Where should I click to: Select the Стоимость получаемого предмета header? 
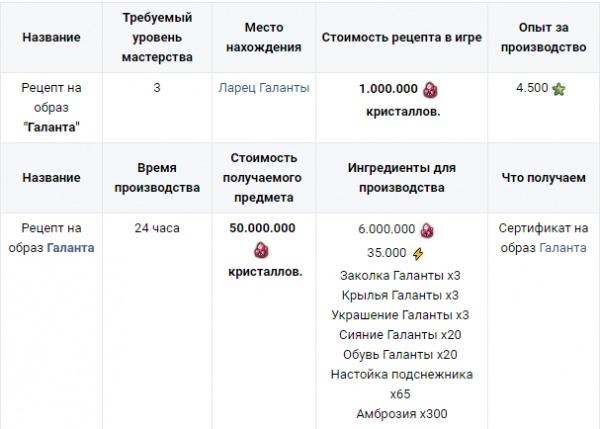tap(264, 178)
